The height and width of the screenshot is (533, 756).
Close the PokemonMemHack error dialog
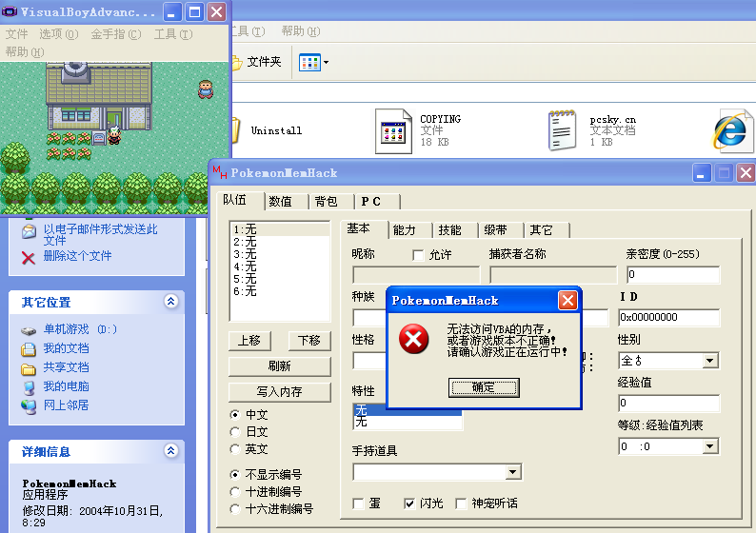pyautogui.click(x=567, y=300)
